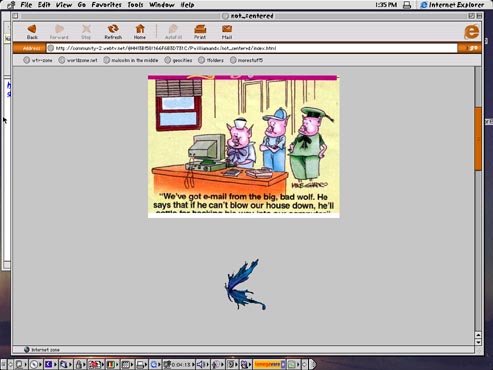Viewport: 493px width, 370px height.
Task: Click the address URL field
Action: (252, 48)
